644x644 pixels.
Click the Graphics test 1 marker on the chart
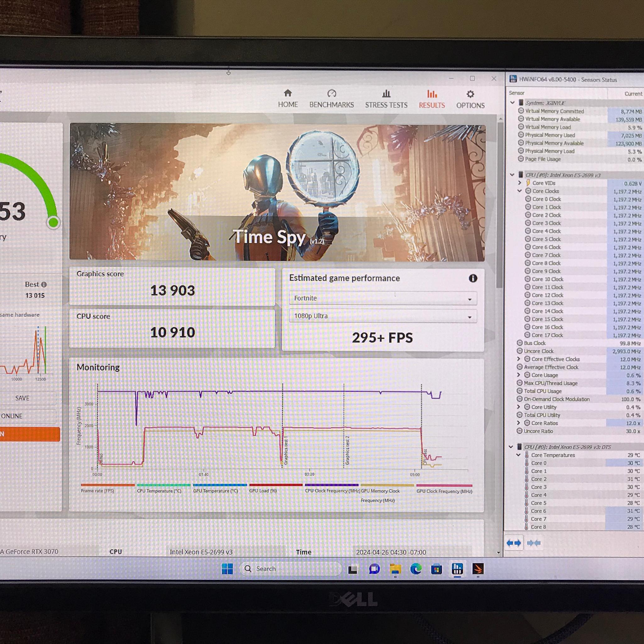pyautogui.click(x=286, y=450)
